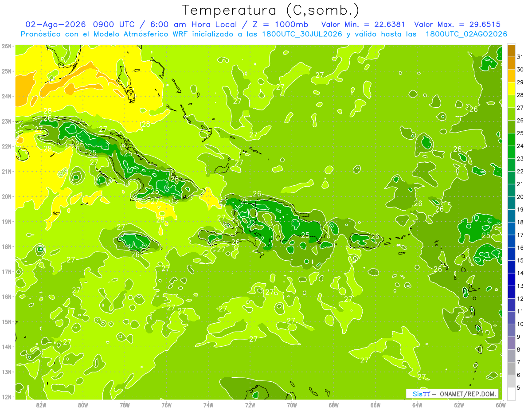This screenshot has height=411, width=532.
Task: Click latitude axis label '14N'
Action: pyautogui.click(x=7, y=347)
